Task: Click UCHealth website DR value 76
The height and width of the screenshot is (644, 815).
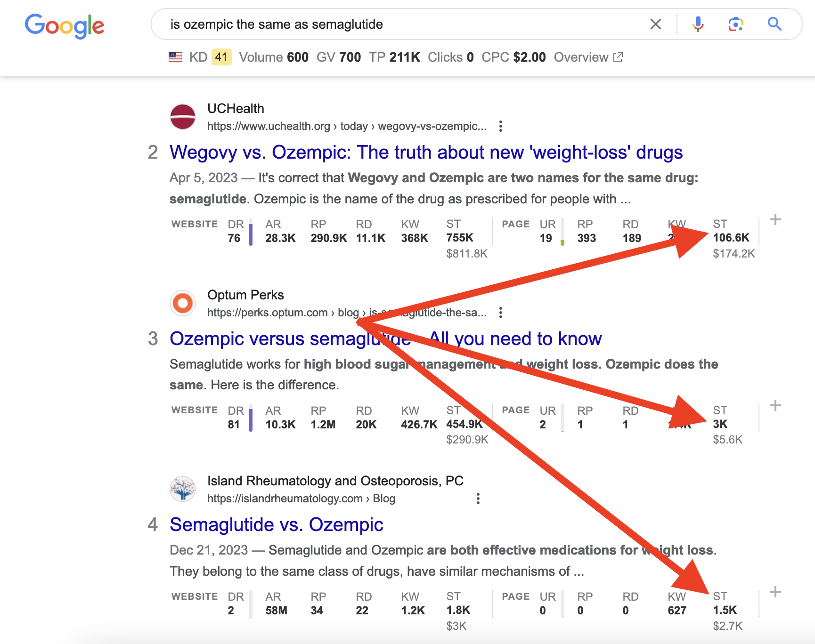Action: pos(234,238)
